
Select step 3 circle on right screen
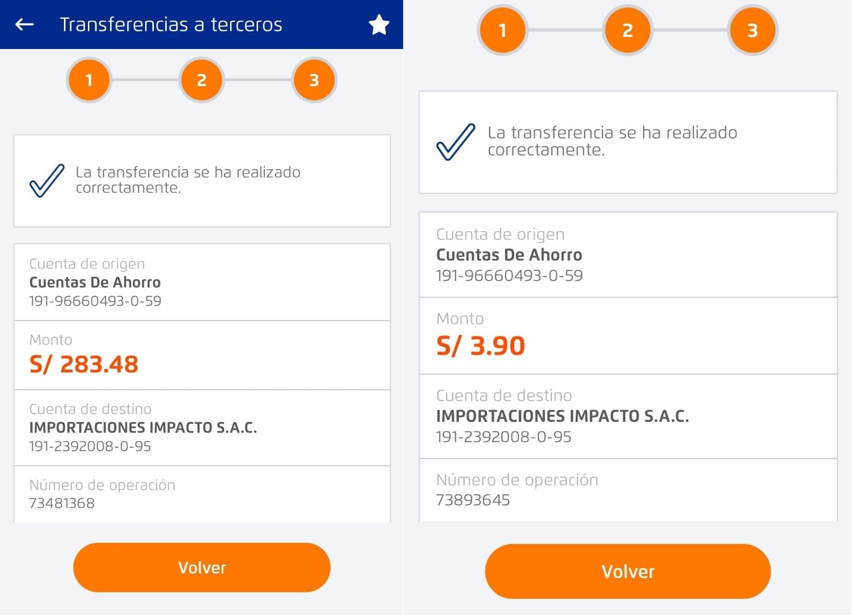point(752,30)
